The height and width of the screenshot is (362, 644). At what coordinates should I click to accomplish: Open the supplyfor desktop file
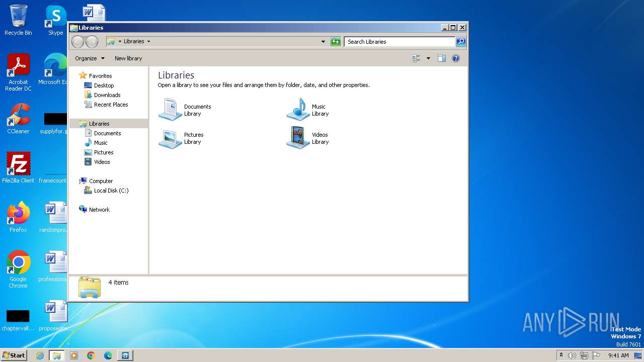tap(53, 123)
